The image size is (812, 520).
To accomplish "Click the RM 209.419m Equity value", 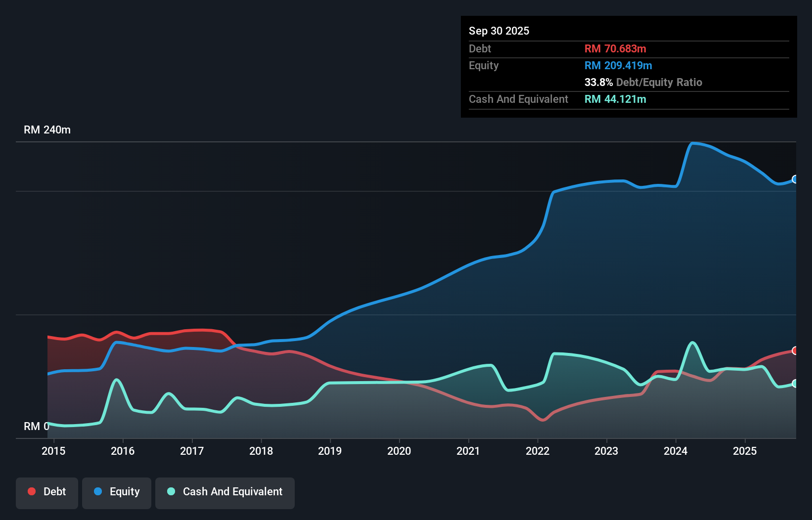I will tap(618, 65).
